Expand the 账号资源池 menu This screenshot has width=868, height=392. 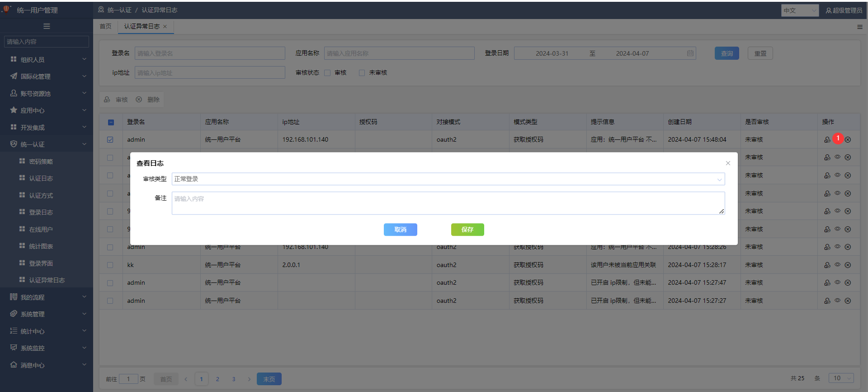point(47,93)
